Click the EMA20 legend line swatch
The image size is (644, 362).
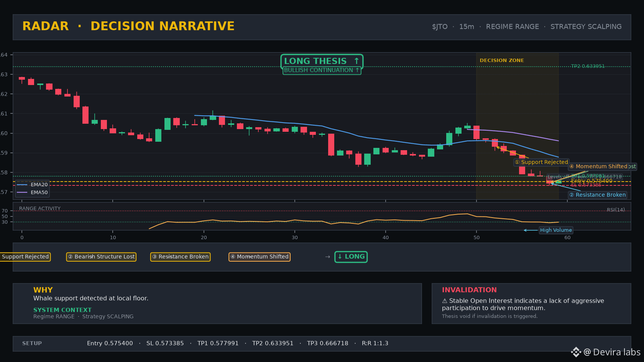22,185
